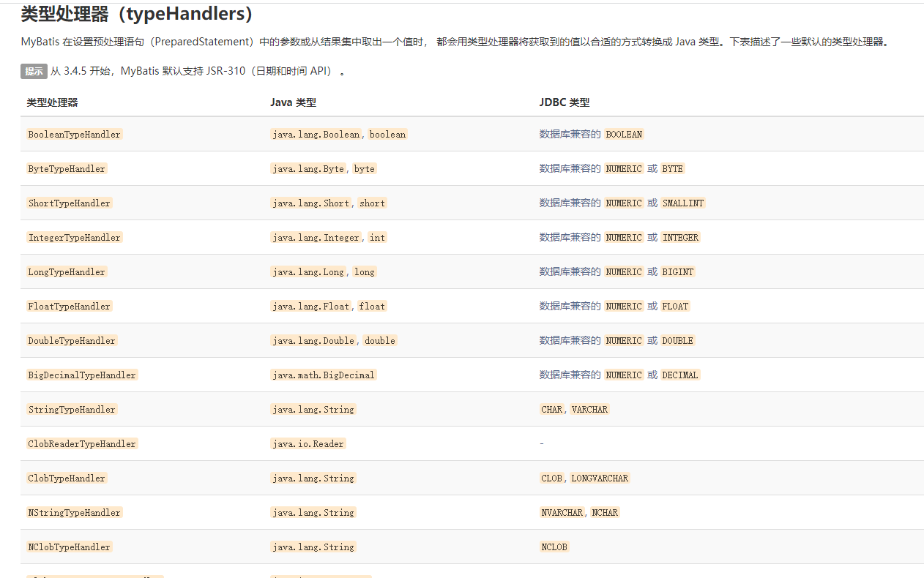Select the BigDecimalTypeHandler cell

click(82, 375)
